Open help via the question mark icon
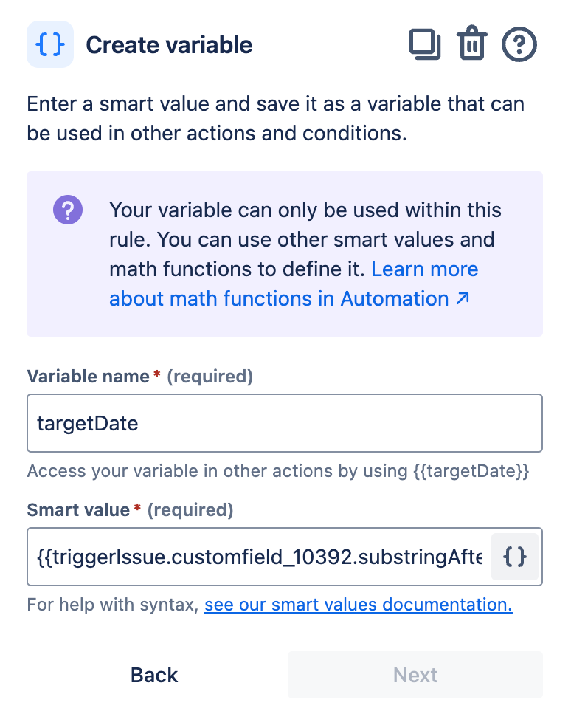The image size is (571, 728). click(519, 44)
